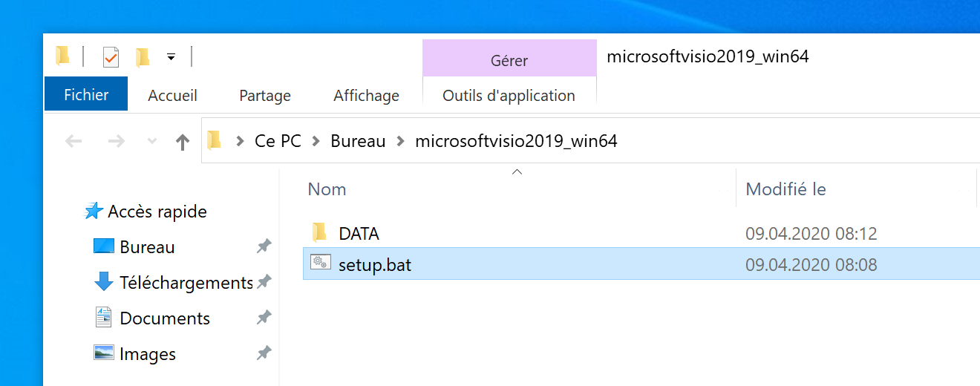The image size is (980, 386).
Task: Switch to the Partage ribbon tab
Action: (265, 96)
